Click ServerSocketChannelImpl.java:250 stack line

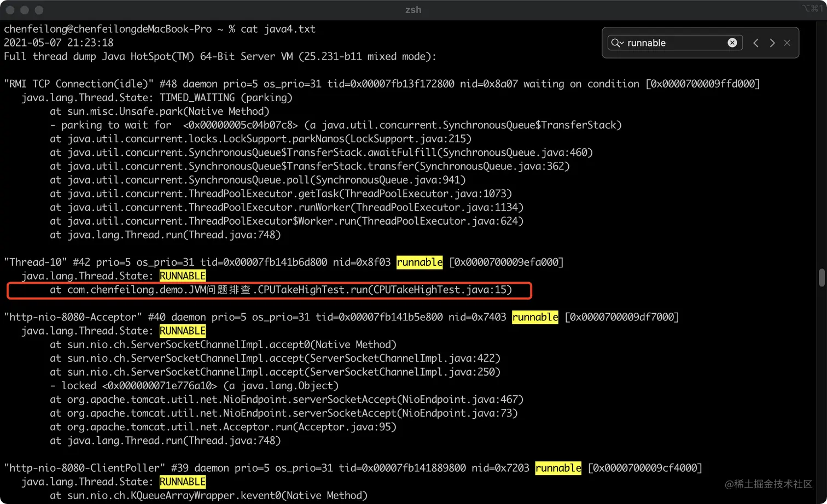[275, 372]
